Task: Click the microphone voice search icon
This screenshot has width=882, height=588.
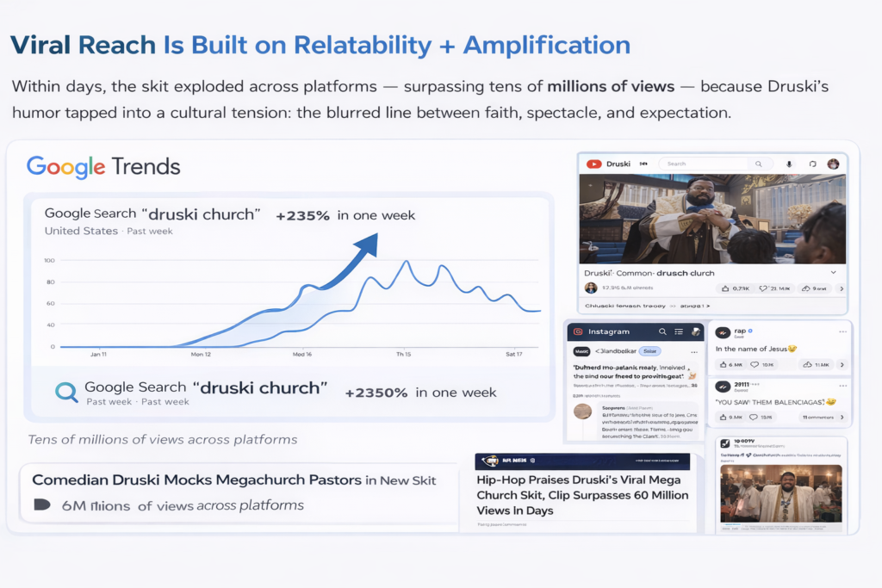Action: 789,164
